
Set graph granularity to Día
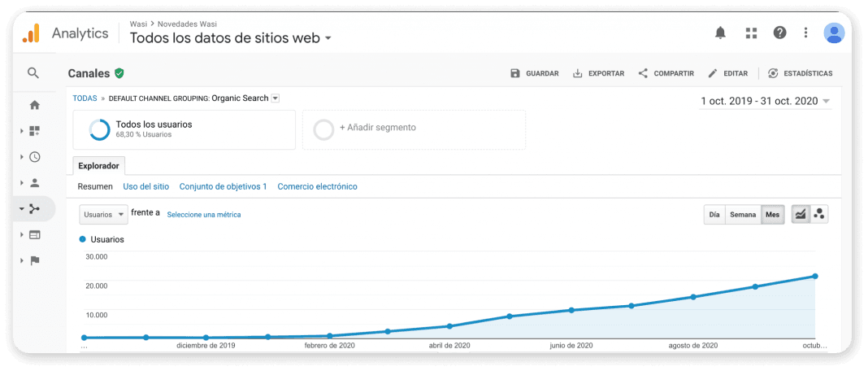click(x=714, y=215)
